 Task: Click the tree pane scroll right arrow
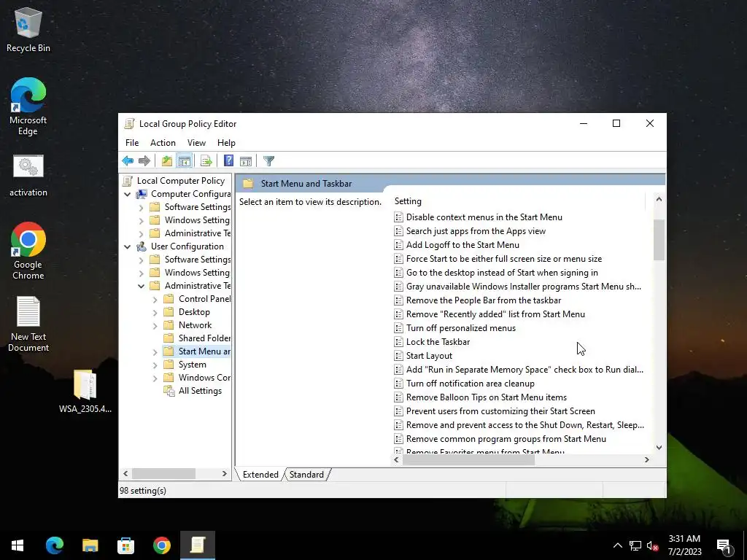click(225, 474)
